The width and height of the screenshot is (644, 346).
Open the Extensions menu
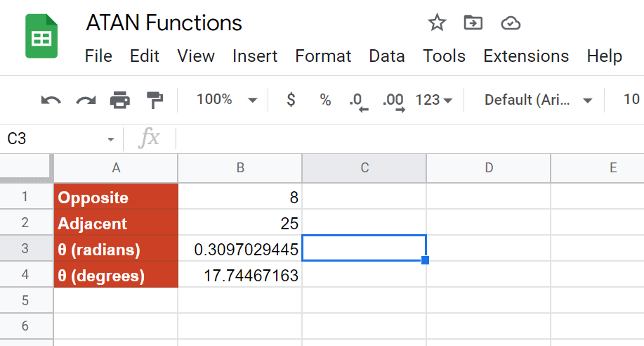pos(526,56)
